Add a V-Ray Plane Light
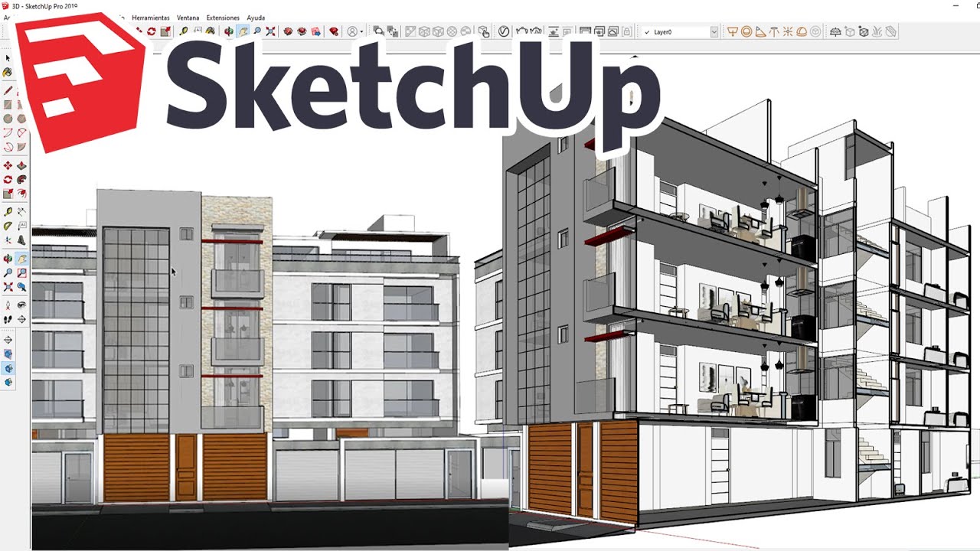Screen dimensions: 980x551 click(x=732, y=31)
